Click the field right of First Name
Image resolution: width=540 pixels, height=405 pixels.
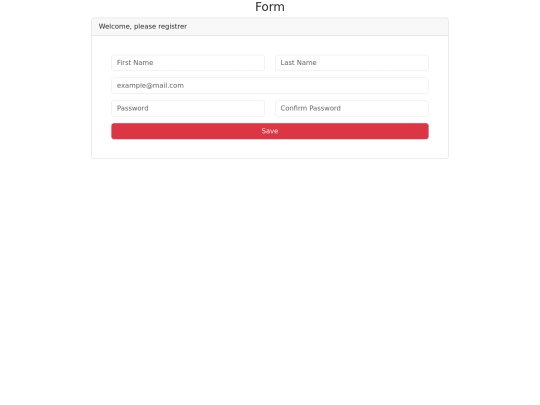[x=352, y=63]
